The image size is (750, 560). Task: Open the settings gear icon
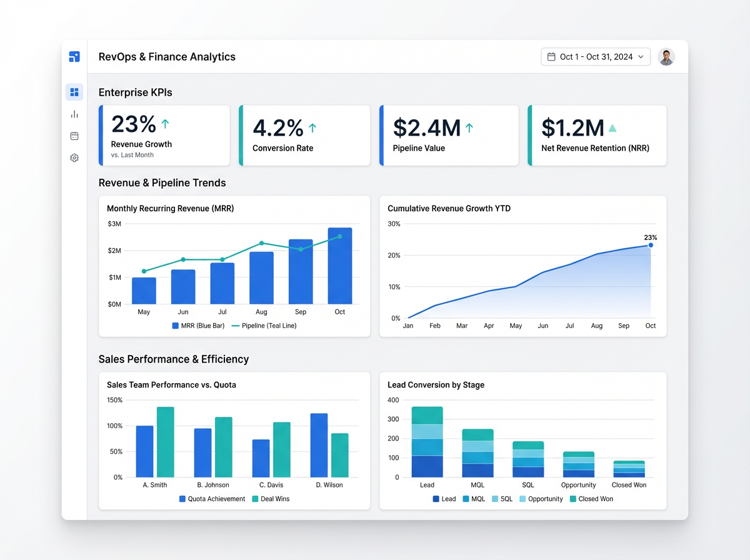[x=74, y=158]
